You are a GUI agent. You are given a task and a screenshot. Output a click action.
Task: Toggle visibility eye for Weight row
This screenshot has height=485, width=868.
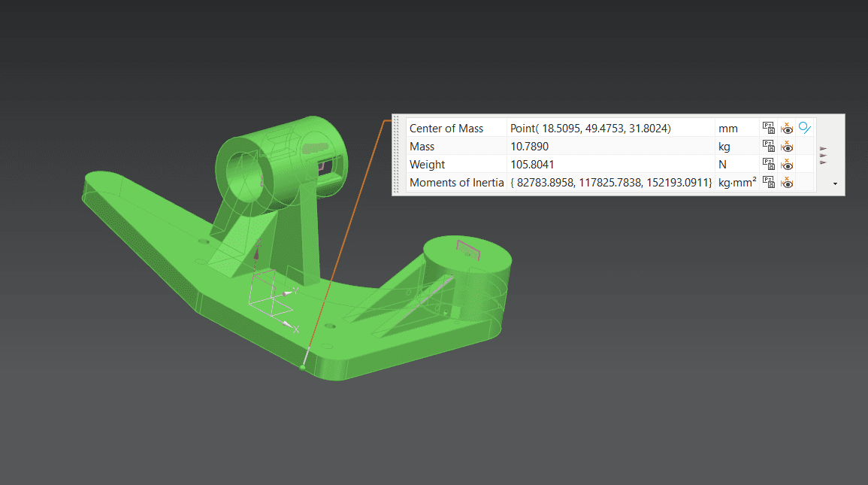point(787,165)
